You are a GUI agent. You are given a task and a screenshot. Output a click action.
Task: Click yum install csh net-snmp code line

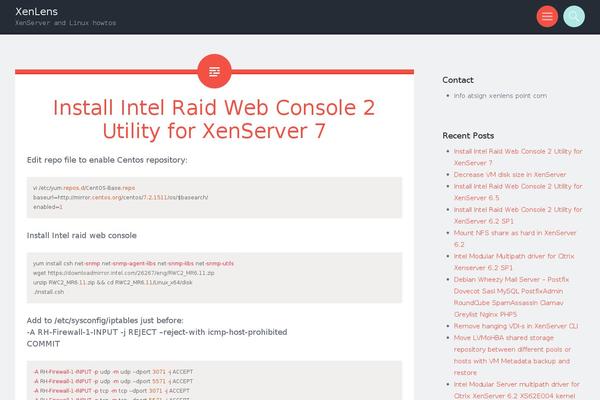[x=133, y=263]
